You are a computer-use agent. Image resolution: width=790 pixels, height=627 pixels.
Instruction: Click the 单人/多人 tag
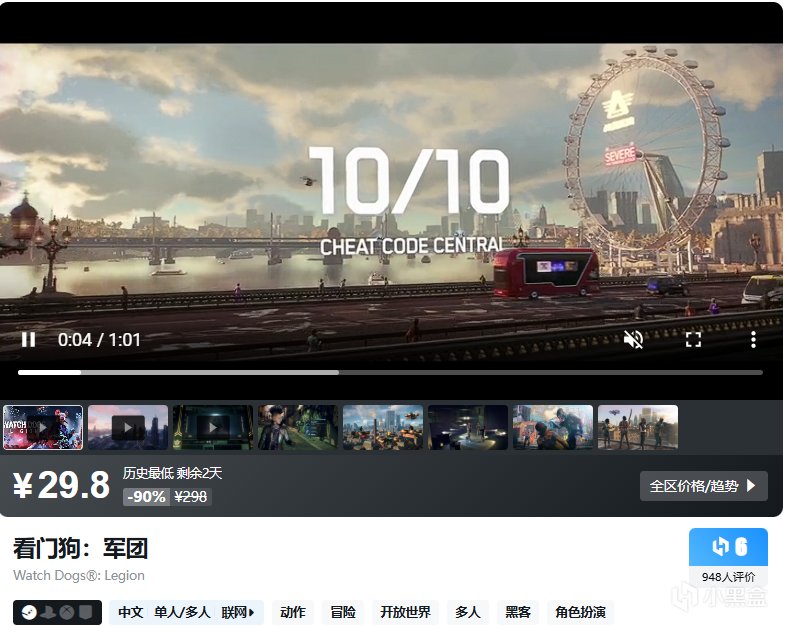pos(182,612)
